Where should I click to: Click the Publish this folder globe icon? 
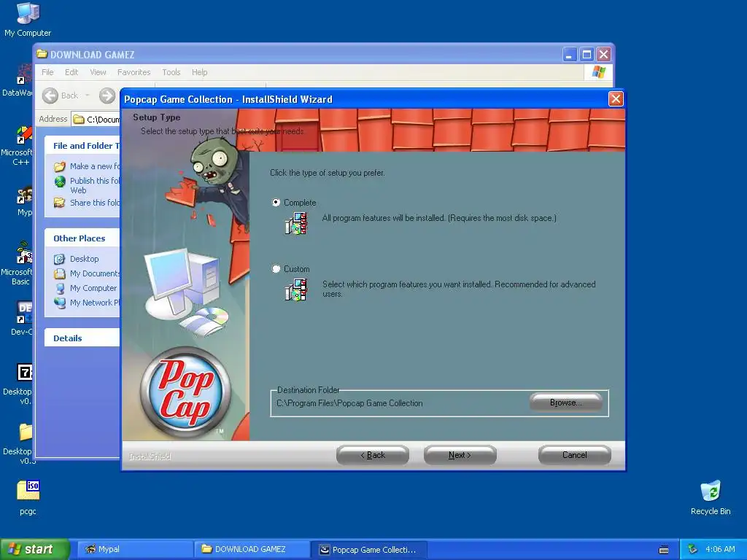click(x=60, y=182)
